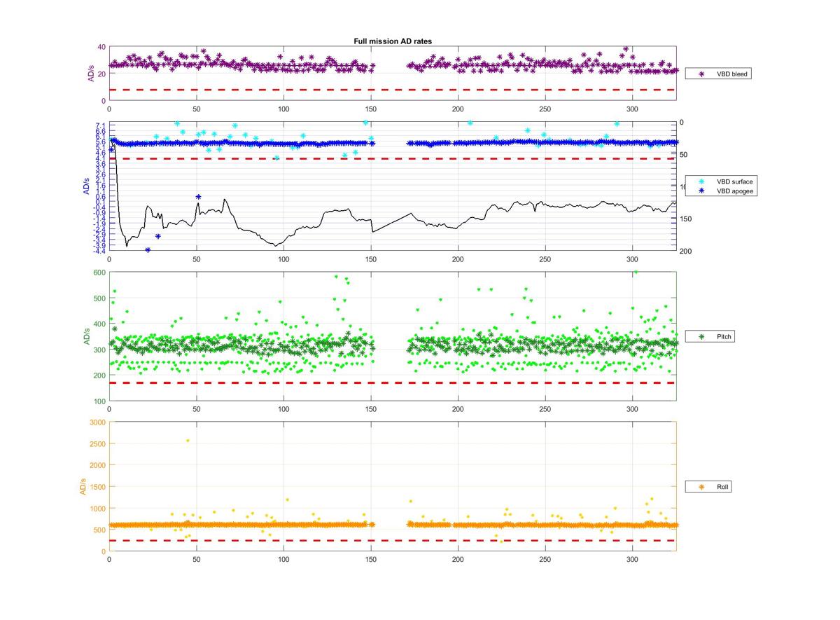Click the 1000 tick on Roll y-axis
Image resolution: width=840 pixels, height=620 pixels.
pos(97,509)
